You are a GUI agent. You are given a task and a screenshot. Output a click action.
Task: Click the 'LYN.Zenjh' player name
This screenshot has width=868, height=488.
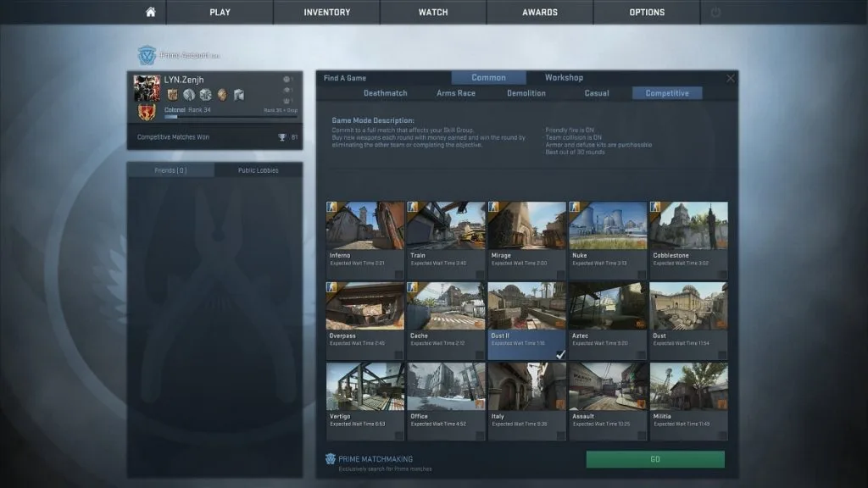184,80
